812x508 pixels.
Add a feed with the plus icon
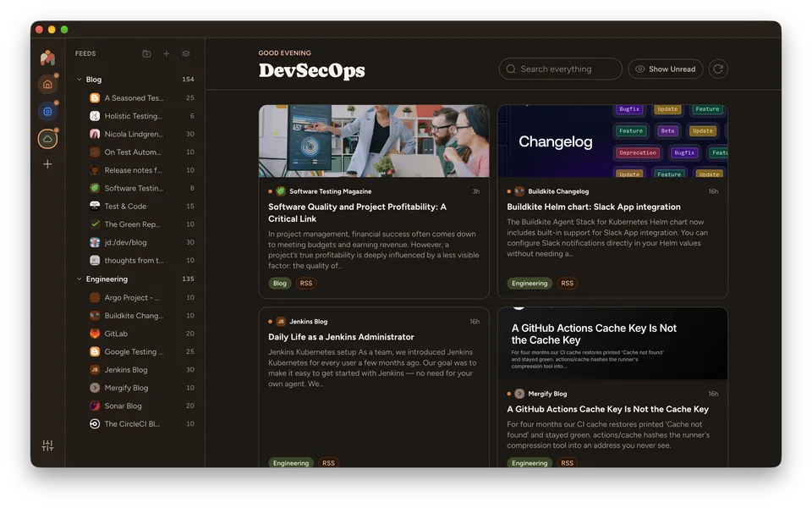tap(167, 53)
